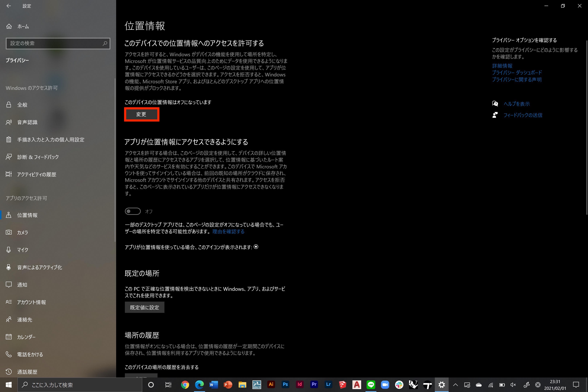Open the プライバシー ダッシュボード link

517,73
